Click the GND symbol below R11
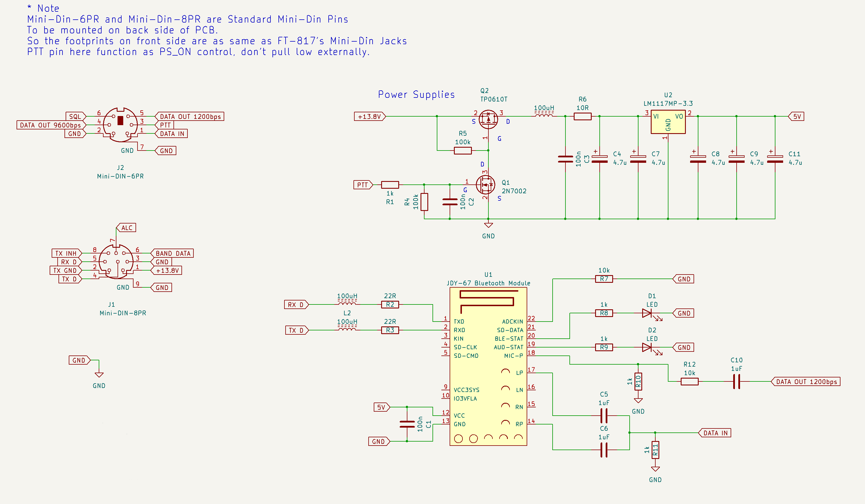This screenshot has height=504, width=865. [655, 469]
